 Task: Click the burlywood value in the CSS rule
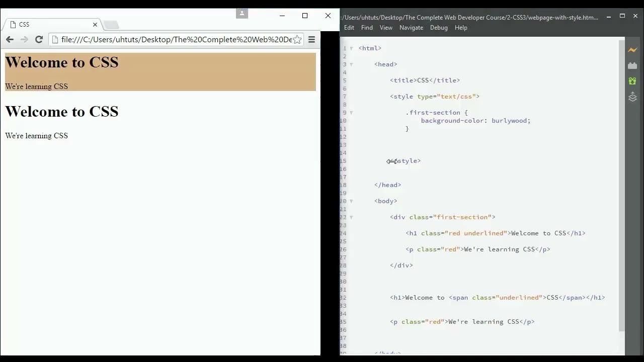pos(509,121)
